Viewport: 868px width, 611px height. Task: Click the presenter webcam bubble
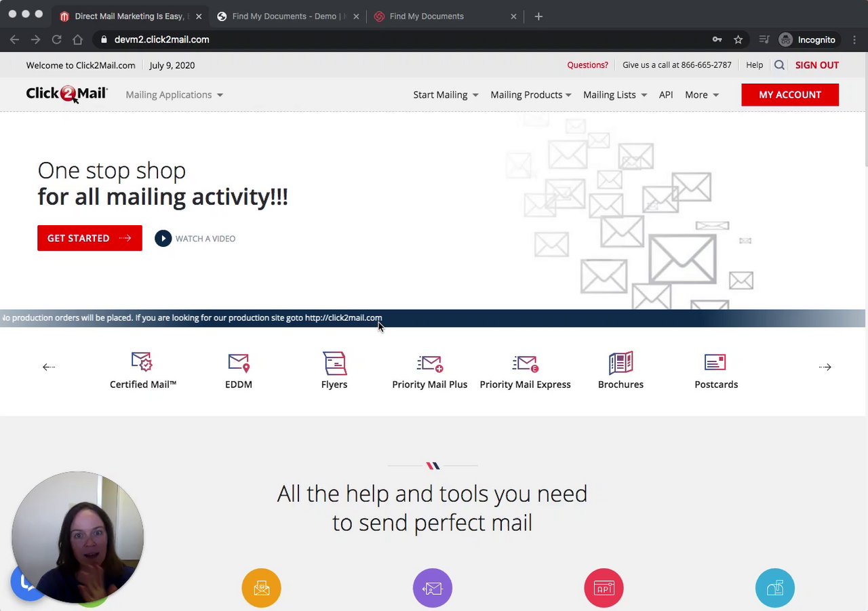pos(77,537)
